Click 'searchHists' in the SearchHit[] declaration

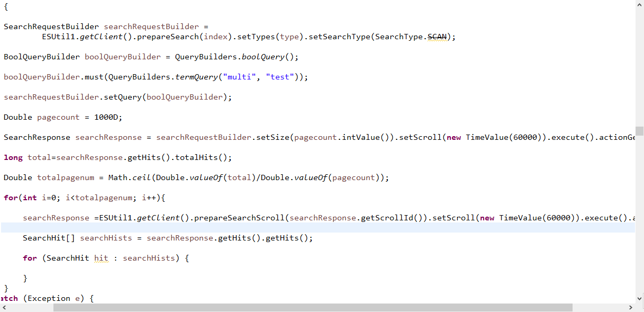106,238
